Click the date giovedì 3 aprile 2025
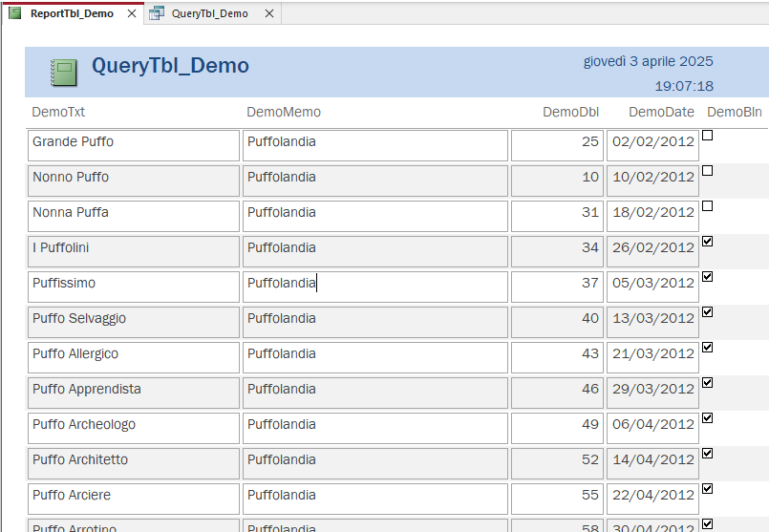The width and height of the screenshot is (769, 532). click(x=648, y=61)
